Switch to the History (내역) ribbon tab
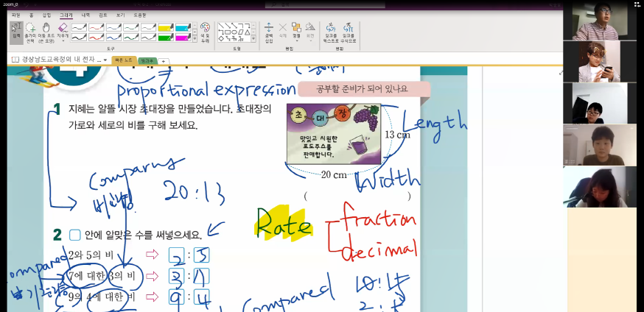Image resolution: width=644 pixels, height=312 pixels. (85, 15)
